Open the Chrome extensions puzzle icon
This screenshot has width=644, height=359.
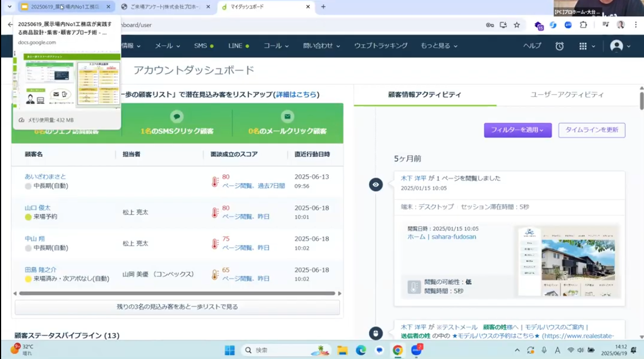click(x=583, y=25)
